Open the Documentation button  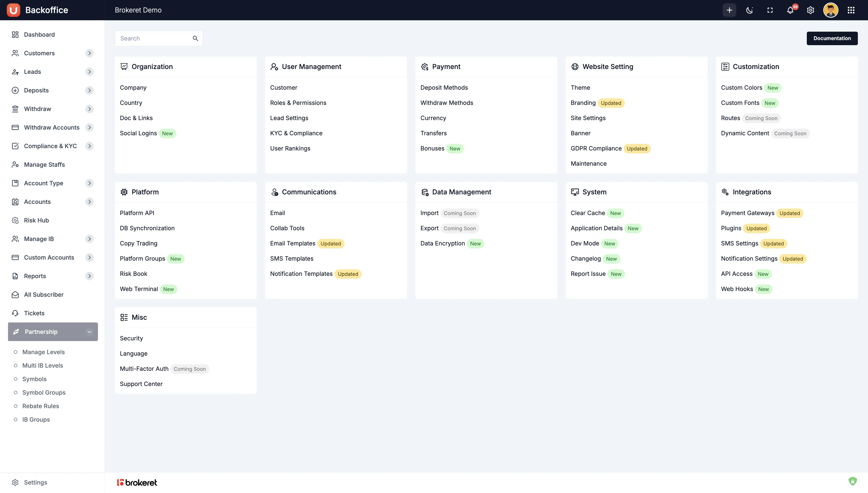point(833,38)
